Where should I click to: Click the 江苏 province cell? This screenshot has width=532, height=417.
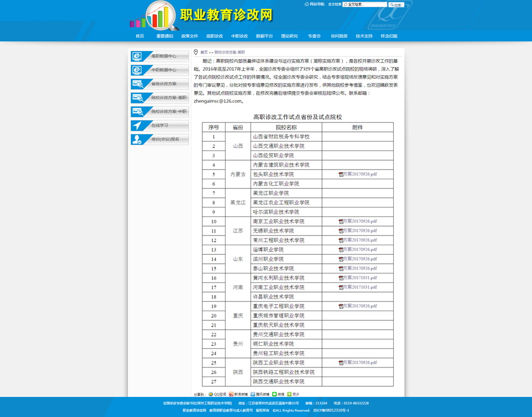click(238, 231)
